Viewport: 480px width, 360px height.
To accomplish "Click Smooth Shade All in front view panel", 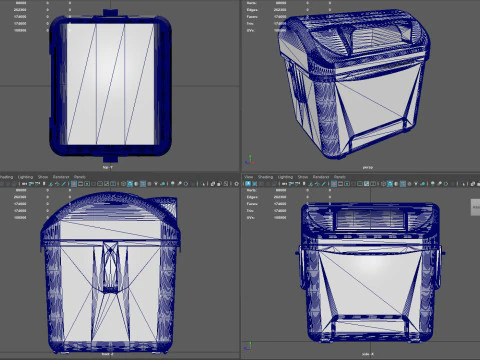I will (130, 184).
